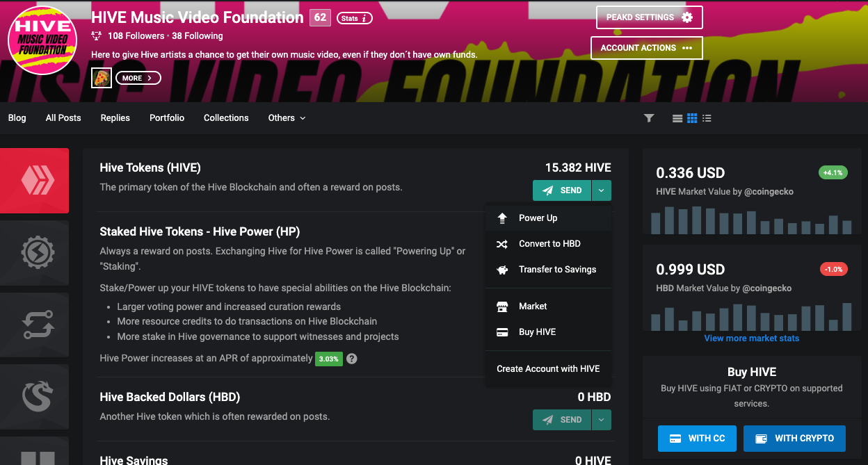
Task: Click the HBD market value bar chart
Action: pos(752,316)
